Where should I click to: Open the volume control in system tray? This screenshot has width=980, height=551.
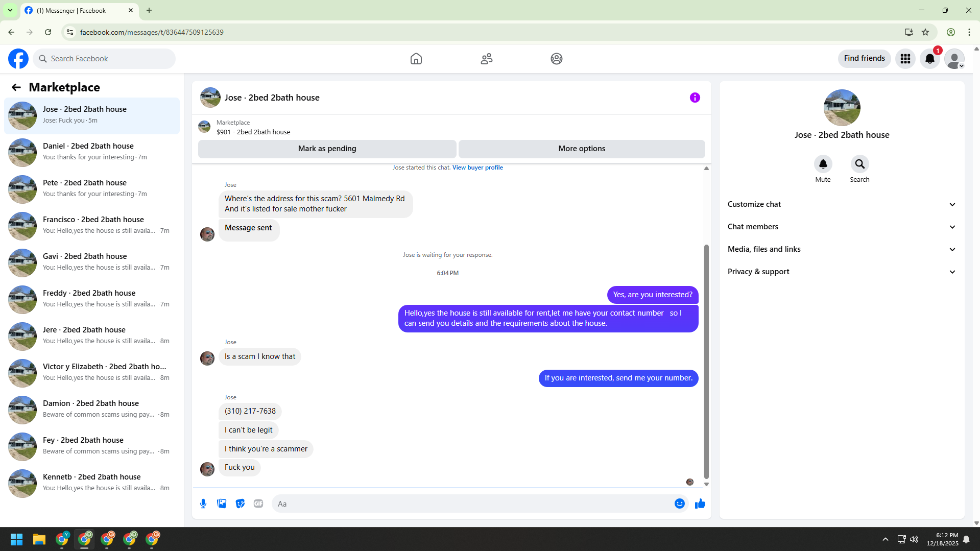click(x=914, y=539)
